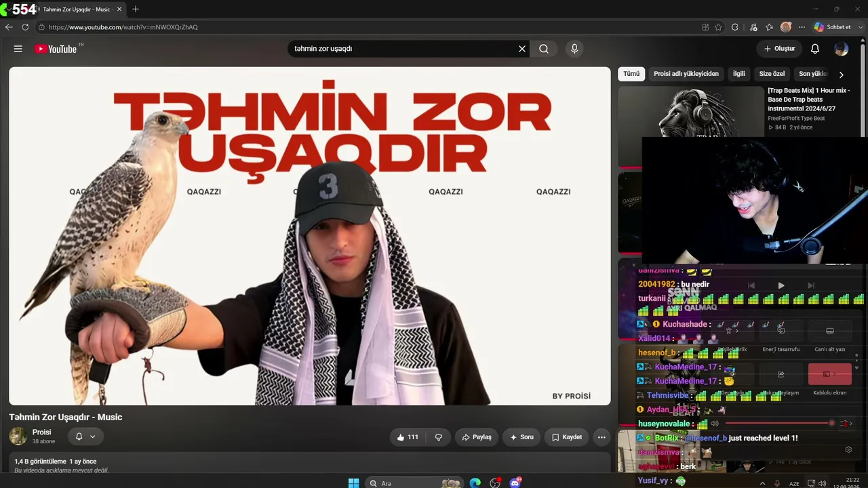Dislike the video with thumbs down
This screenshot has width=868, height=488.
pyautogui.click(x=438, y=437)
